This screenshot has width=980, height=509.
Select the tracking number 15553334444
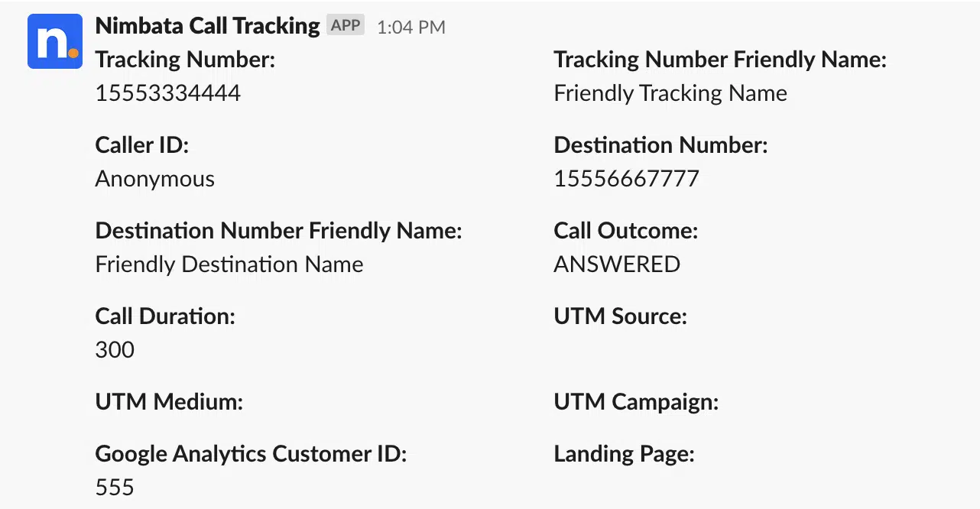click(x=168, y=93)
